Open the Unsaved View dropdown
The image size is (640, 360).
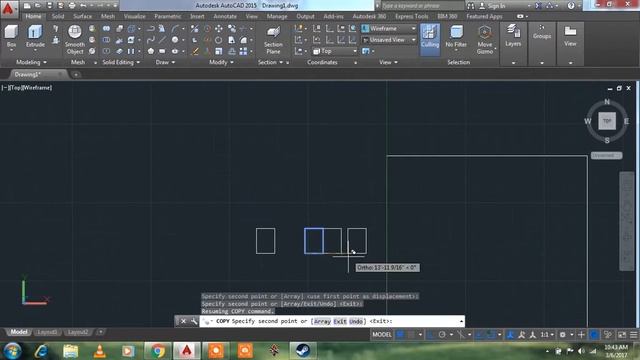coord(389,40)
